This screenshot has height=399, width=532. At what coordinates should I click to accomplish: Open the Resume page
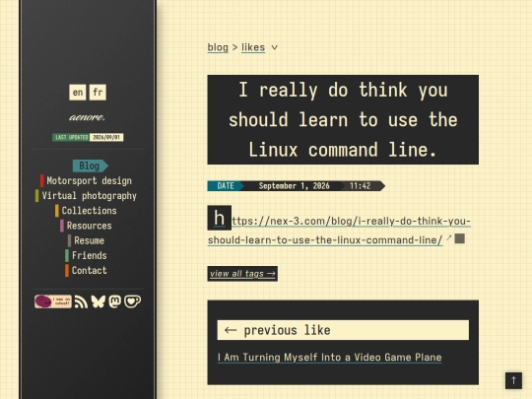pyautogui.click(x=86, y=240)
